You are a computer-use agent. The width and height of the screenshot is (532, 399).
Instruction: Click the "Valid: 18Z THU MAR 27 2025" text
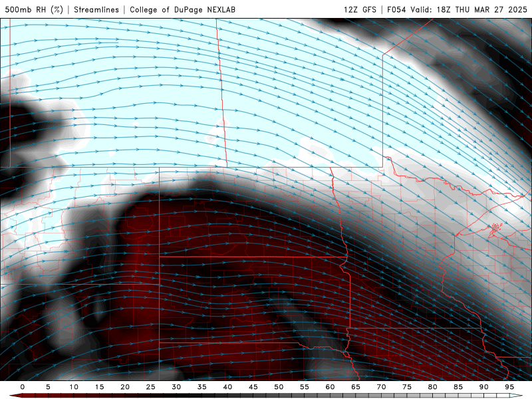tap(469, 9)
